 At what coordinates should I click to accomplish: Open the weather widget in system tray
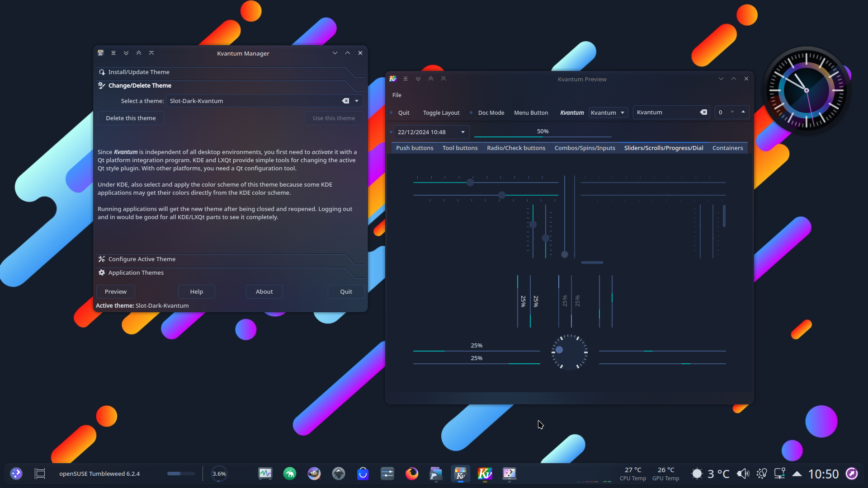point(710,474)
